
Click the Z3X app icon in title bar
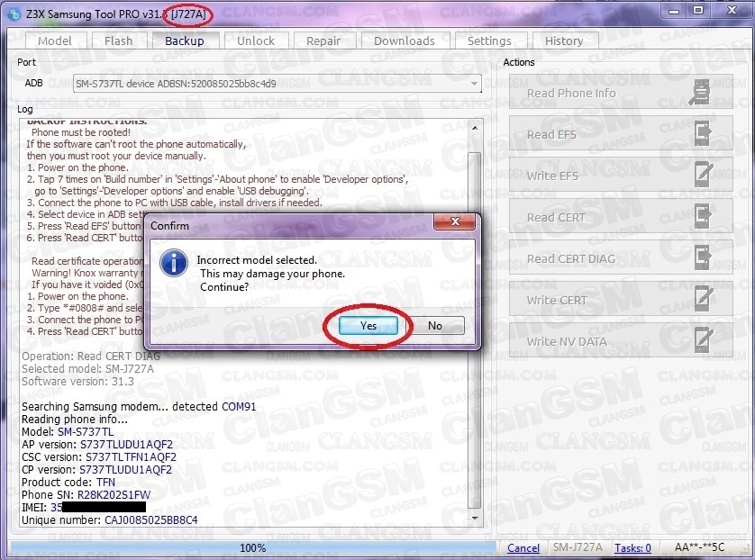[x=14, y=14]
